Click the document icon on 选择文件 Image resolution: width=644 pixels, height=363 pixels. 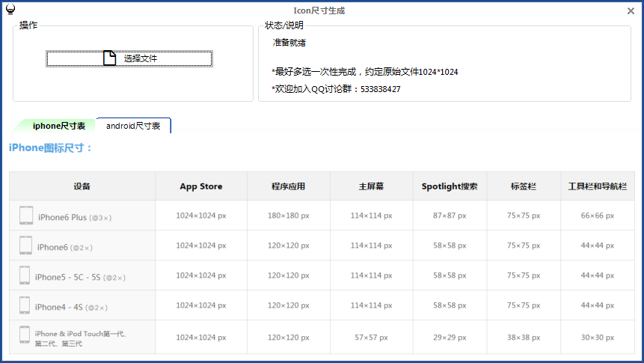click(109, 58)
